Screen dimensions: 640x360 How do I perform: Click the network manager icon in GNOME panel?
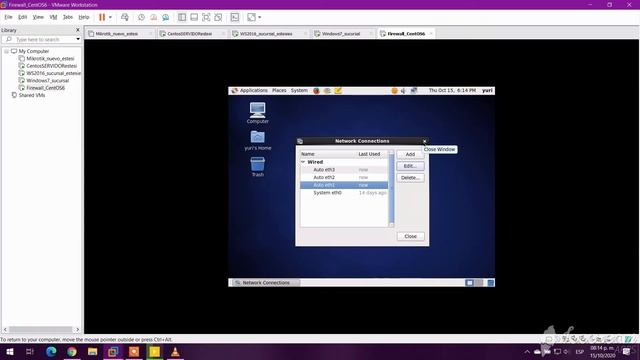413,91
